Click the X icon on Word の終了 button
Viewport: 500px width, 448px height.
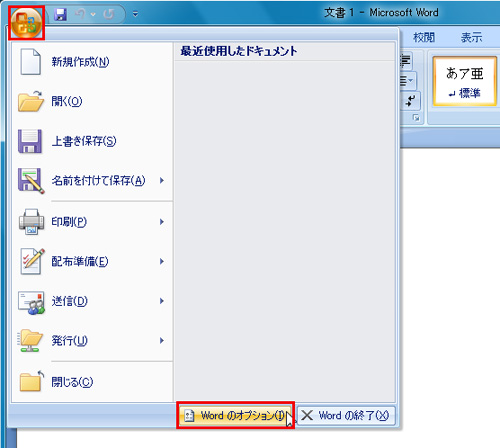[x=307, y=415]
